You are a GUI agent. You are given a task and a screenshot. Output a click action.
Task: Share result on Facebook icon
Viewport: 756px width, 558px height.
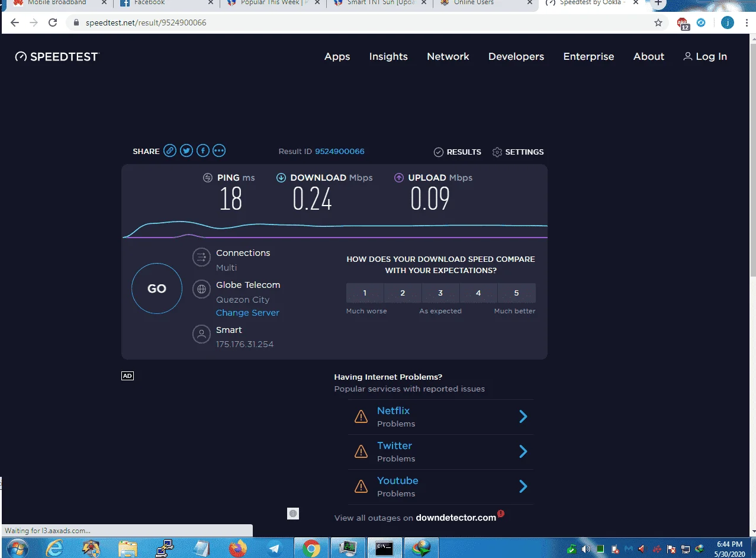[203, 151]
